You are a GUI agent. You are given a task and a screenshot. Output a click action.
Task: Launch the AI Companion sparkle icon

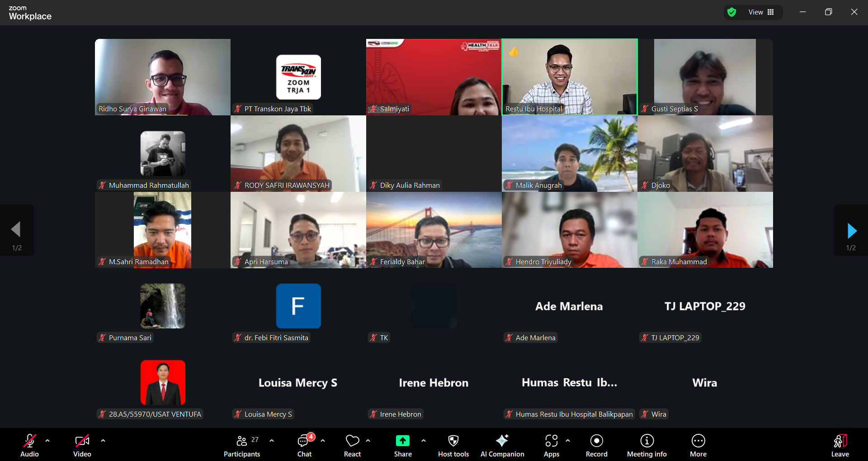502,441
